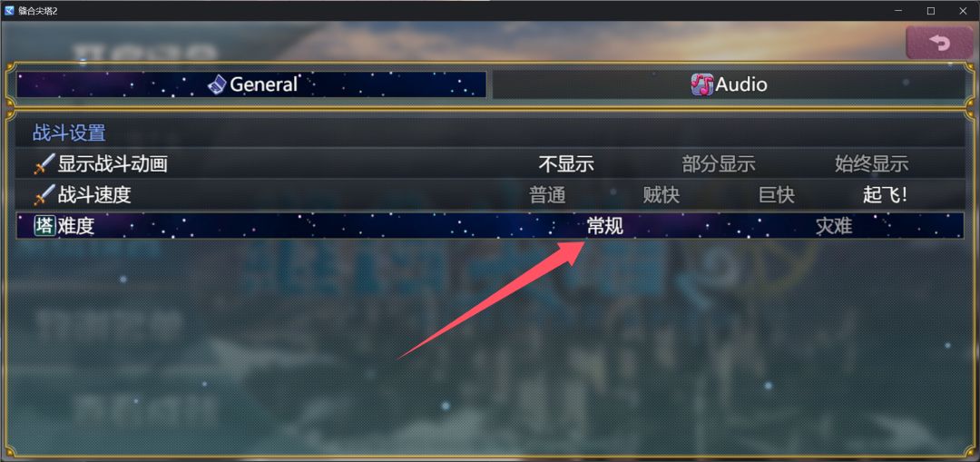
Task: Click the music note icon beside Audio
Action: click(701, 84)
